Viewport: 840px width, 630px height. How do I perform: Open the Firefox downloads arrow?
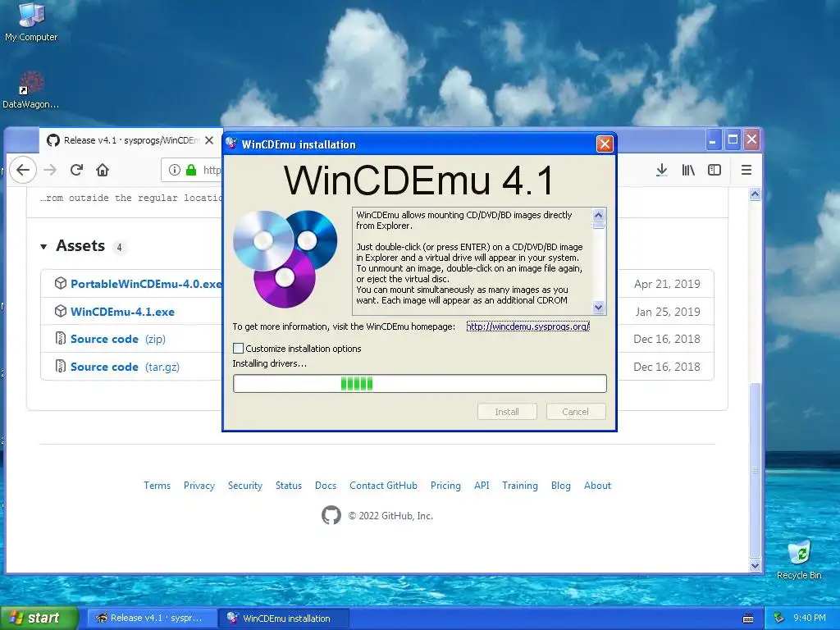[x=662, y=170]
